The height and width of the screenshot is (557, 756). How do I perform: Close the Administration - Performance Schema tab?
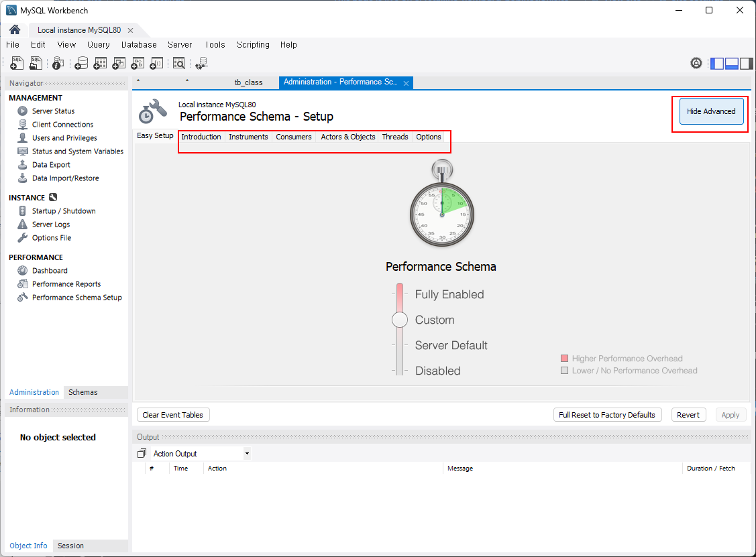407,83
